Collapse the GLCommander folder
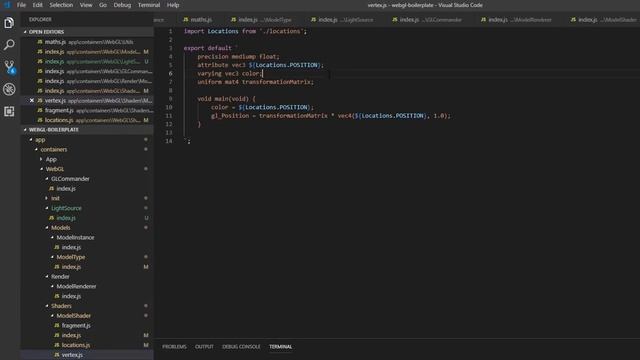The image size is (640, 360). click(x=47, y=179)
